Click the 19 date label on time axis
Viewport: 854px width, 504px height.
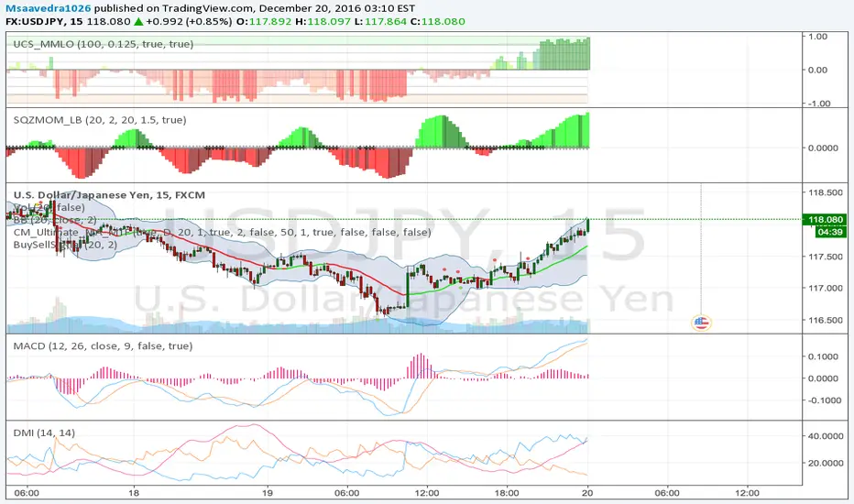click(268, 493)
